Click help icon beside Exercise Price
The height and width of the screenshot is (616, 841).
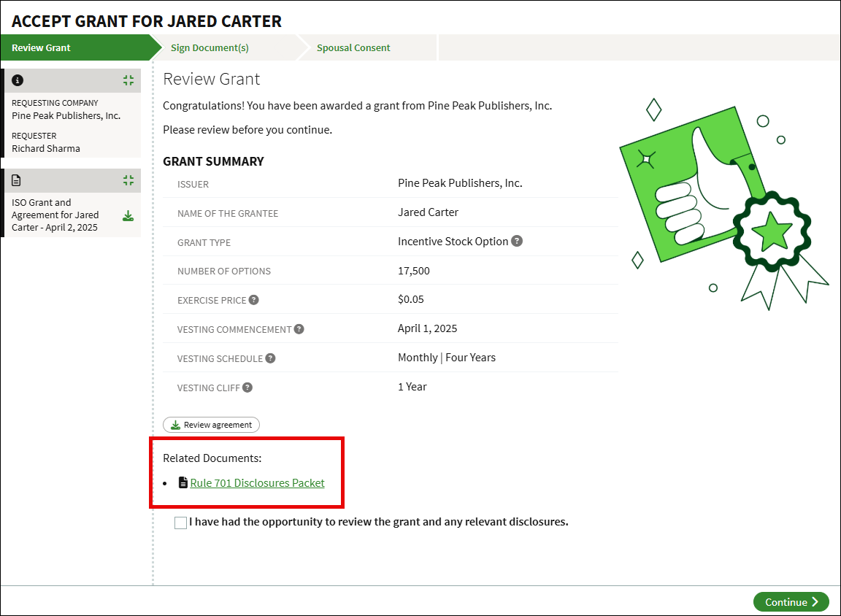(253, 300)
